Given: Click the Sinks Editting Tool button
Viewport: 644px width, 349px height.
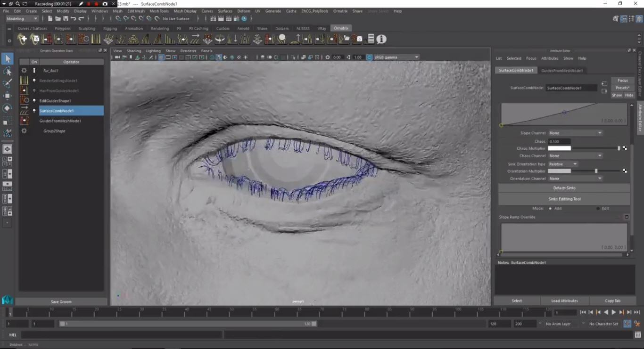Looking at the screenshot, I should [564, 199].
